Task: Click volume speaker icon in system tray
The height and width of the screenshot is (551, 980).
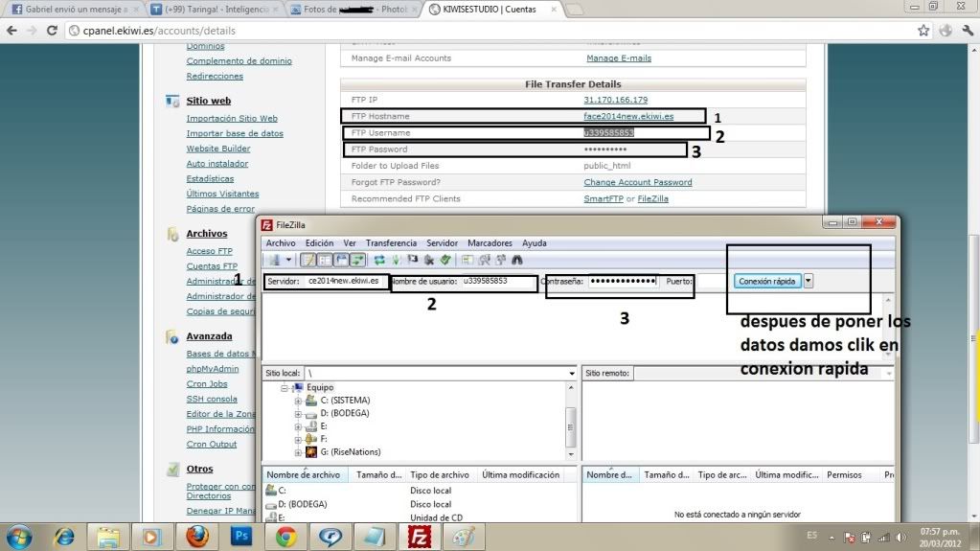Action: coord(900,538)
